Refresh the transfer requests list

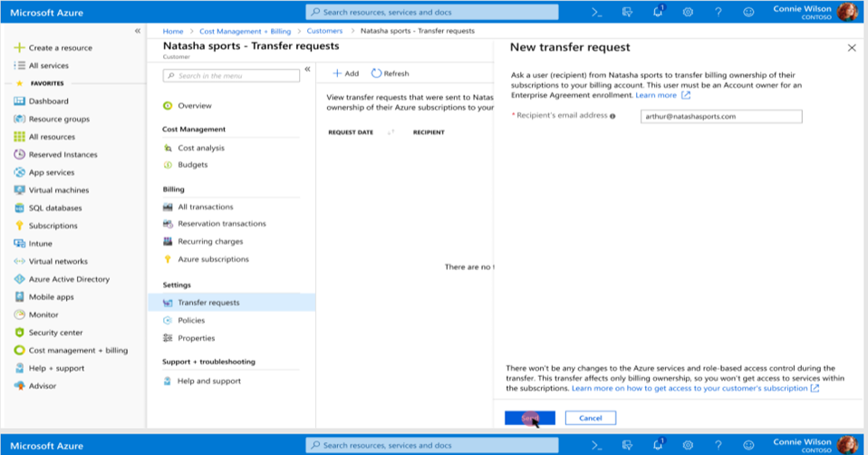pos(391,73)
